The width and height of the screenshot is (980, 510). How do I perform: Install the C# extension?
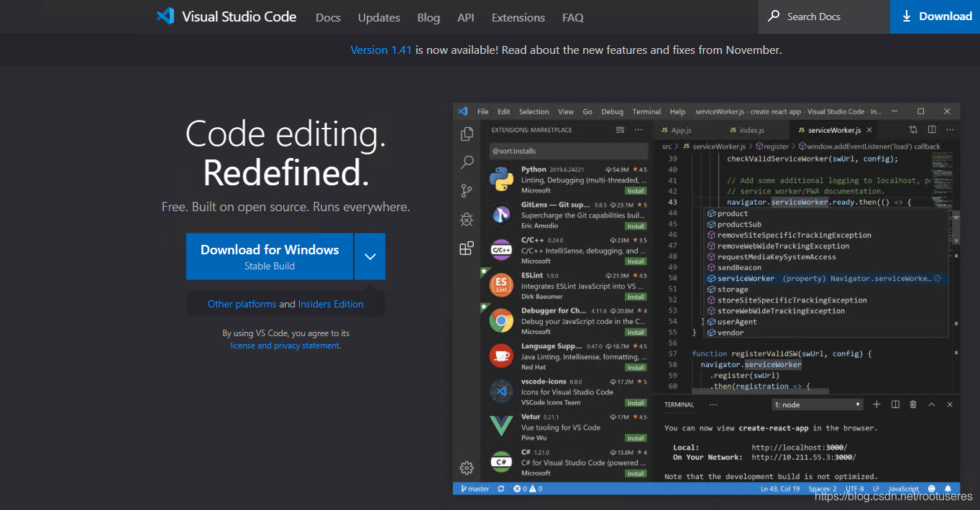(636, 473)
